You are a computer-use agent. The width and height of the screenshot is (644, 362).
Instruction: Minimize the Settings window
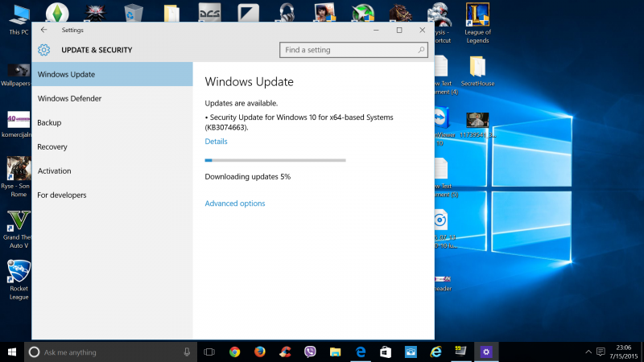click(x=376, y=30)
